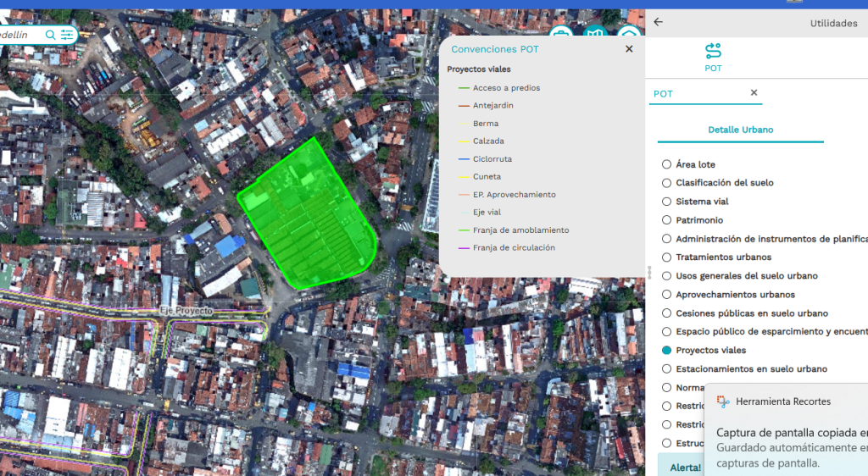Click the Proyectos viales legend heading

click(x=479, y=69)
